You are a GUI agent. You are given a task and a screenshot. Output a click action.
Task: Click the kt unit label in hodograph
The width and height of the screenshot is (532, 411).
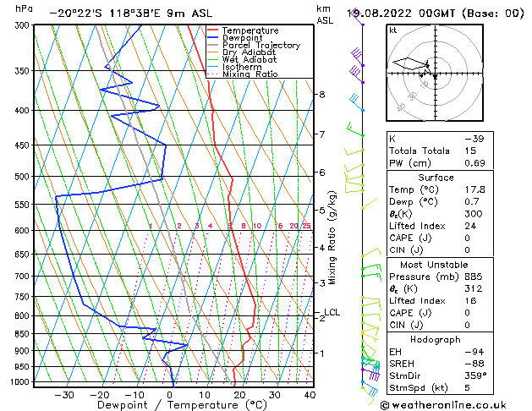pyautogui.click(x=393, y=30)
